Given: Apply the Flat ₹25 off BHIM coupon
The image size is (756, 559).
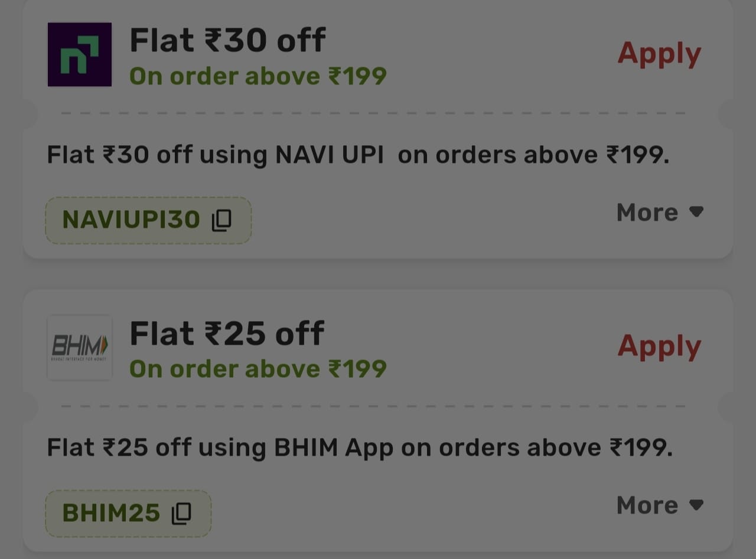Looking at the screenshot, I should [x=659, y=346].
